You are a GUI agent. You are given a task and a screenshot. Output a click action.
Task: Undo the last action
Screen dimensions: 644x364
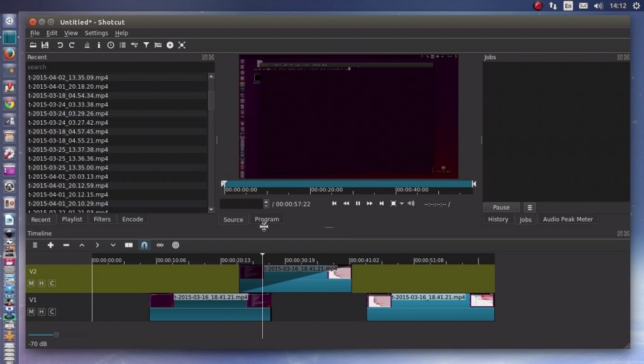60,45
